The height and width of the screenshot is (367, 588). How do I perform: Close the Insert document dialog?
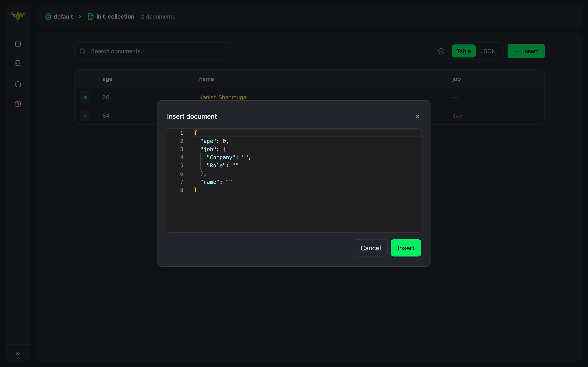click(417, 116)
